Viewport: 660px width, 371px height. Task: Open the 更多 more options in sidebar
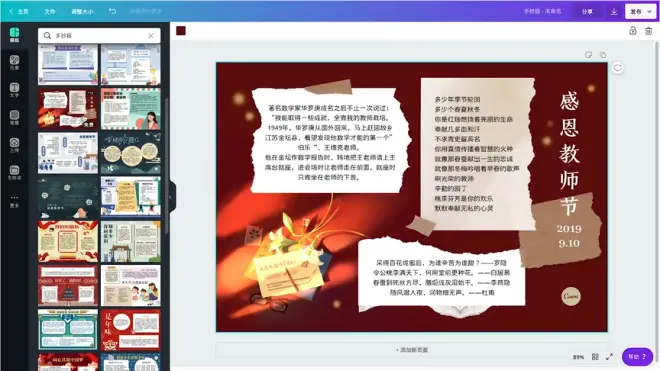[14, 200]
